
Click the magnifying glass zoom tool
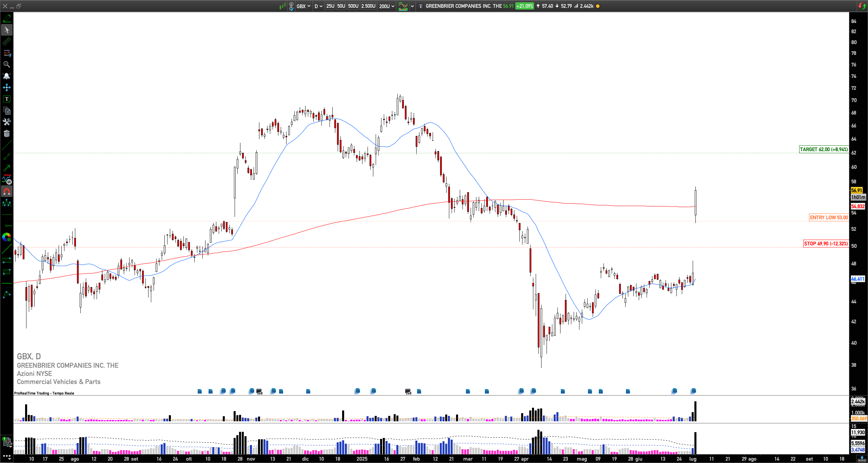tap(6, 64)
